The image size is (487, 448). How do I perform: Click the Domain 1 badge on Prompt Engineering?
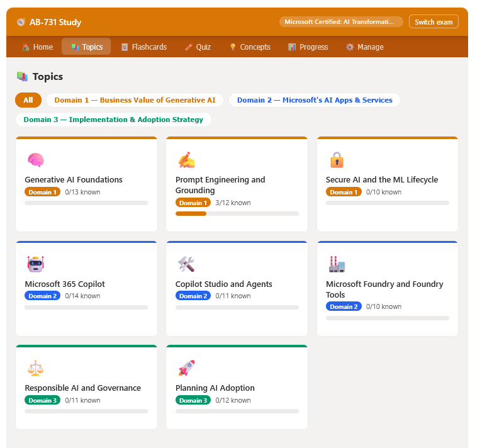(x=193, y=203)
